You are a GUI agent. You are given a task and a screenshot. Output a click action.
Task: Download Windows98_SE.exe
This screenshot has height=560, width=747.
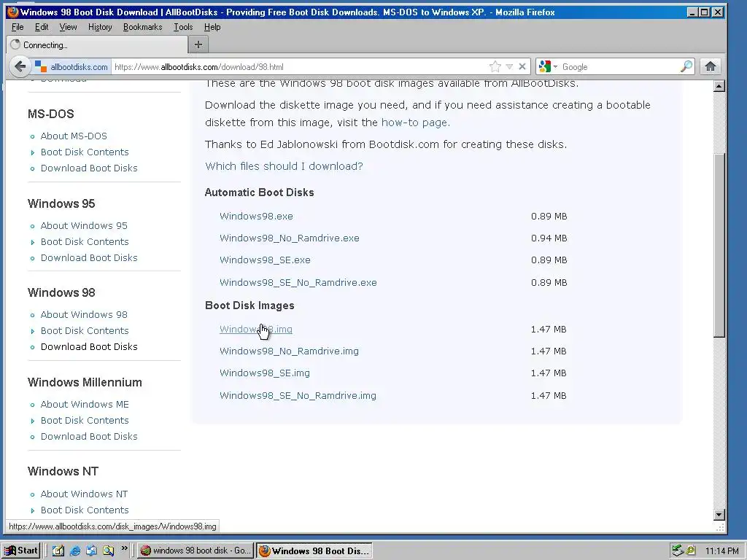[265, 260]
